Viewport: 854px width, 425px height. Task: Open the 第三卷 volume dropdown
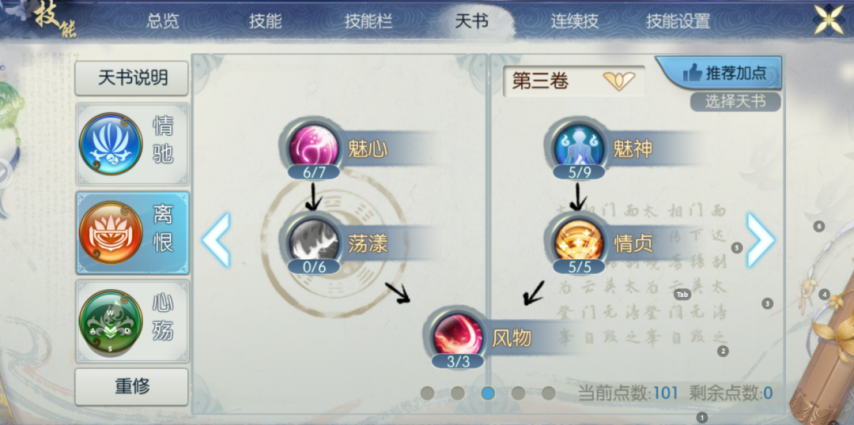click(x=574, y=81)
